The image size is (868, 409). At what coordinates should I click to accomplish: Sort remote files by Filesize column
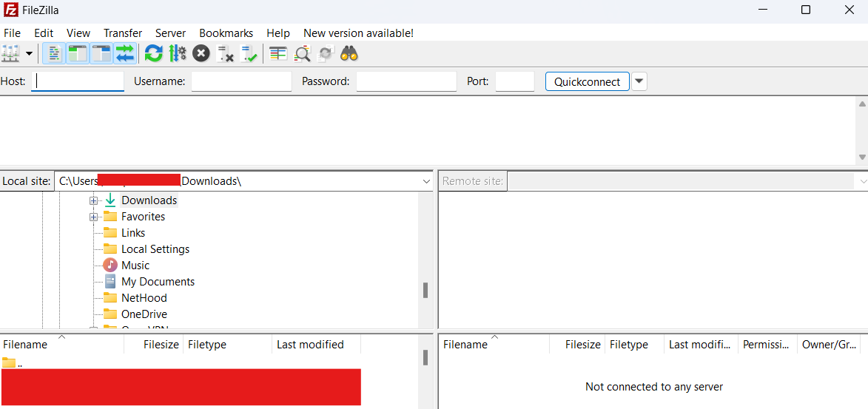[x=577, y=344]
